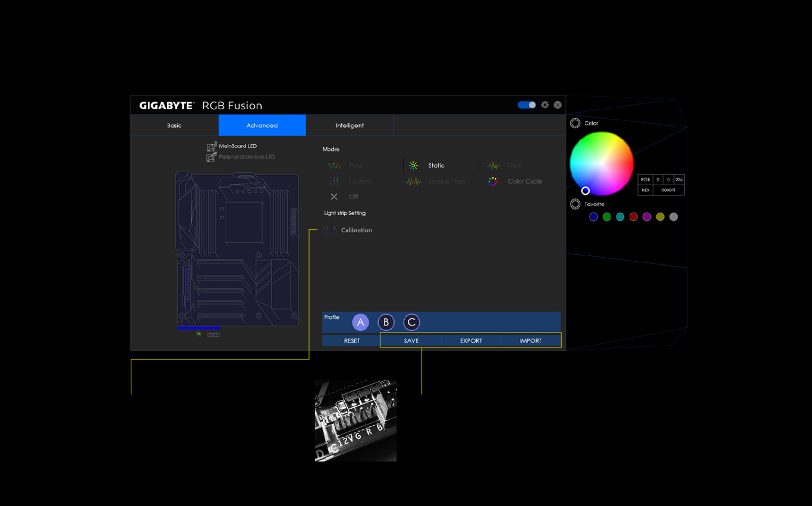Click the EXPORT button
812x506 pixels.
(x=471, y=341)
